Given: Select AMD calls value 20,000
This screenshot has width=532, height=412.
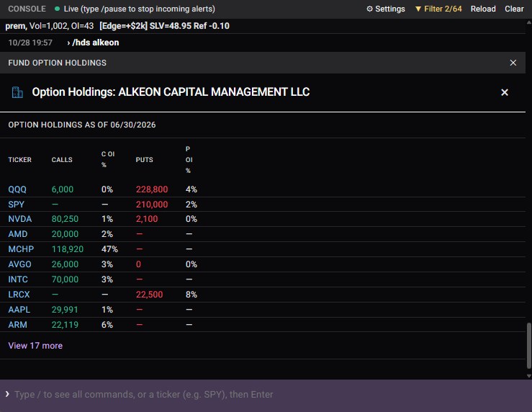Looking at the screenshot, I should (x=65, y=234).
